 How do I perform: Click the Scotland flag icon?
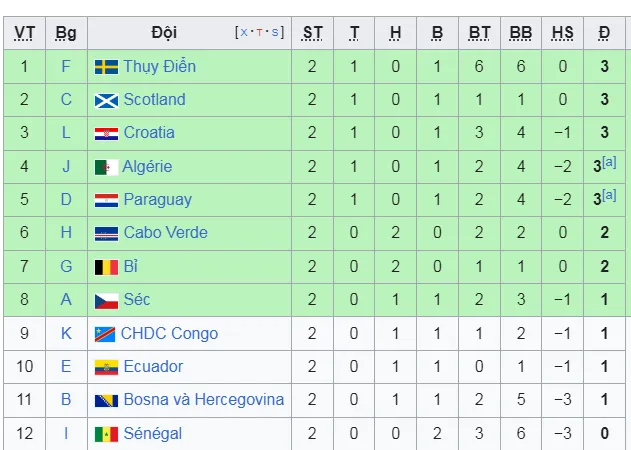[106, 101]
